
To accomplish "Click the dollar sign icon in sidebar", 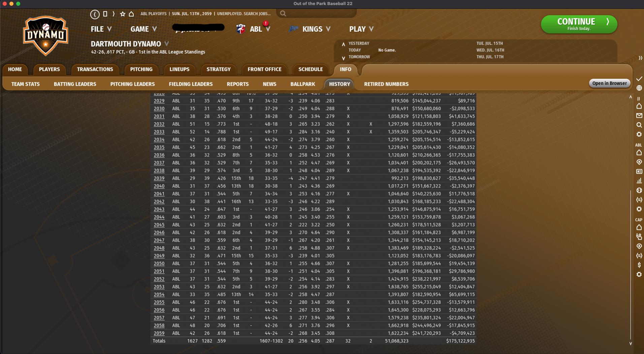I will [x=639, y=265].
